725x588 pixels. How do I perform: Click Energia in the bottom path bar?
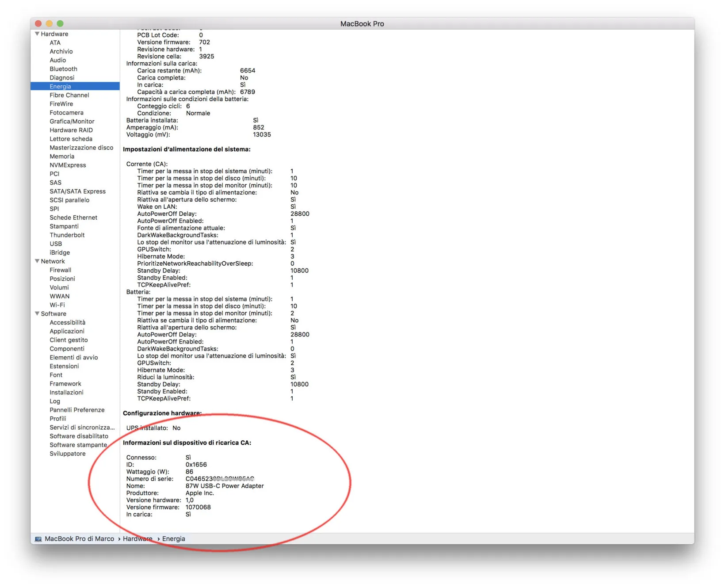coord(174,539)
